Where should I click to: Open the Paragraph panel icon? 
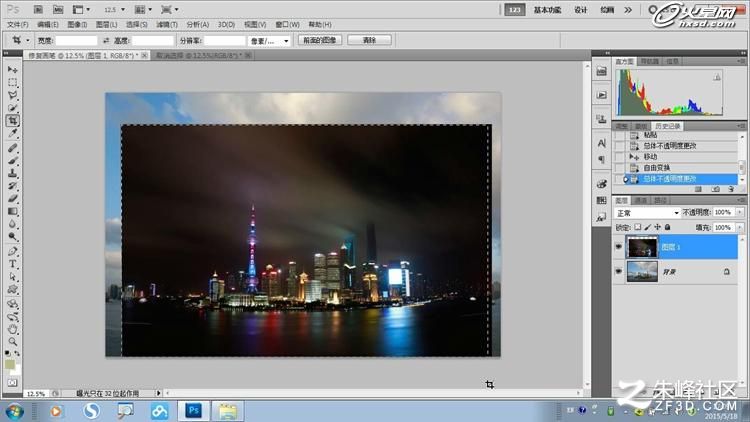click(602, 159)
